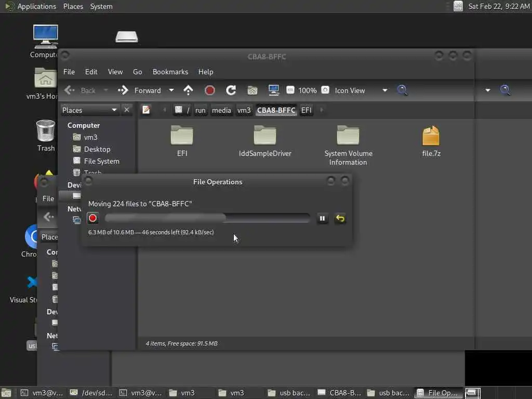
Task: Open the Places panel menu
Action: [x=73, y=6]
